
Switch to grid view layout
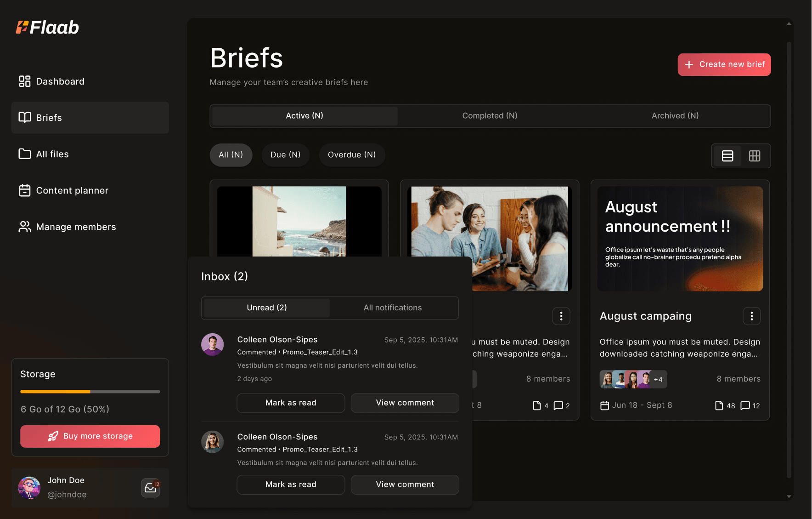[x=755, y=156]
